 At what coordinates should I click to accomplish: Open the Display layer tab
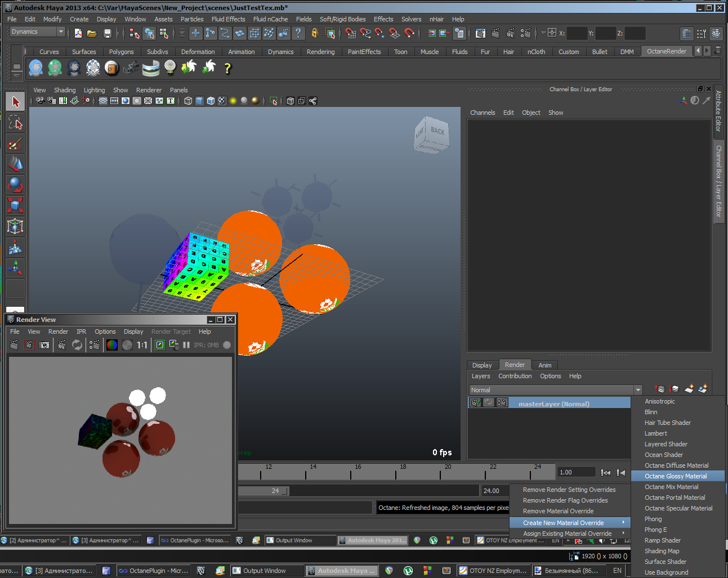(x=482, y=365)
